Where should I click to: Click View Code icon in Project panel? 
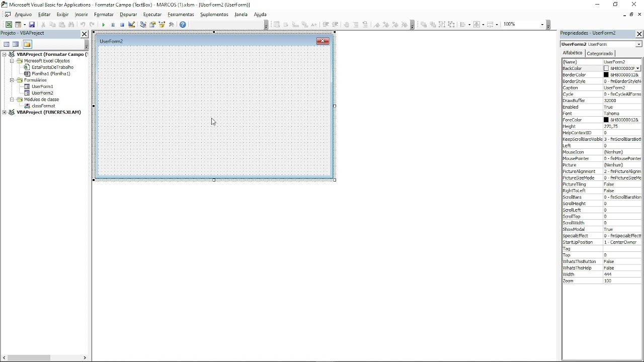[7, 44]
